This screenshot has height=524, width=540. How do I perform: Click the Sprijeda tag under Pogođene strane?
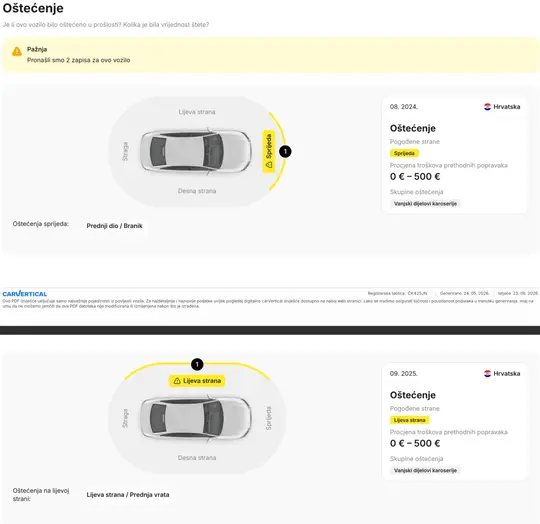(404, 153)
